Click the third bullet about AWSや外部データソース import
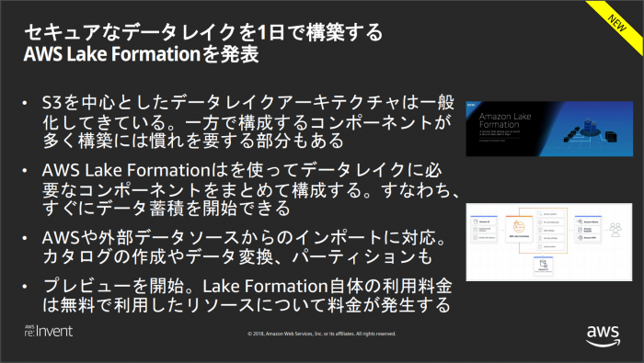Viewport: 644px width, 363px height. tap(245, 247)
